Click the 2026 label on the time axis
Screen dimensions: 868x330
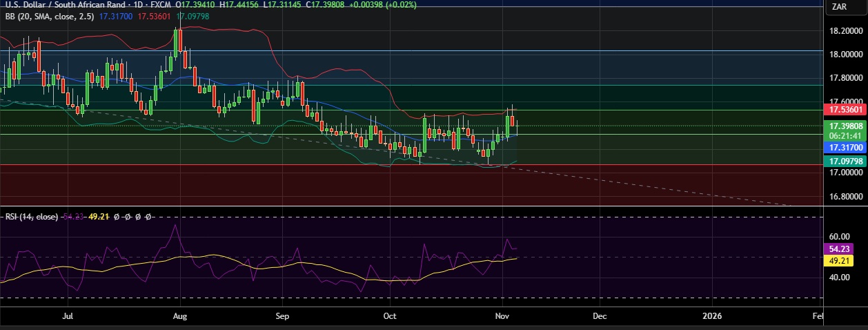tap(711, 316)
